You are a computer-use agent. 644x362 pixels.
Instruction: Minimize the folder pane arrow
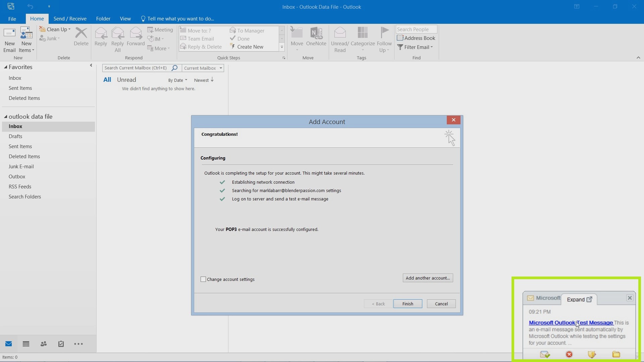(x=91, y=65)
